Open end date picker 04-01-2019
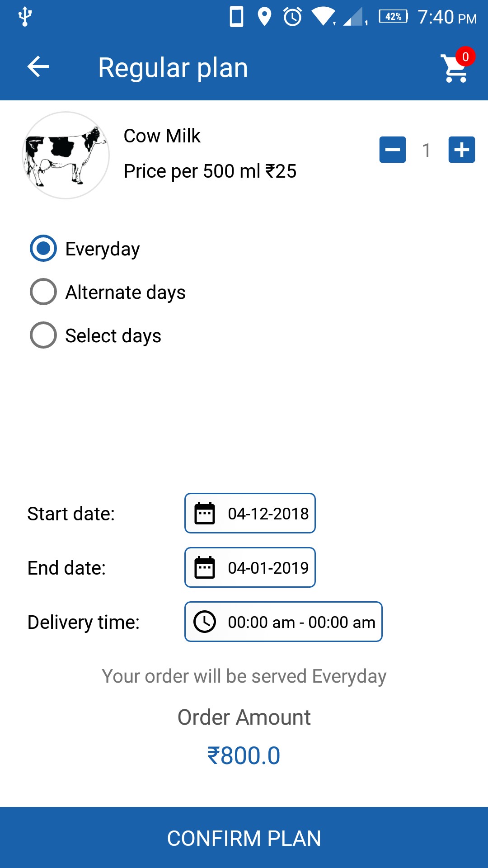 [268, 568]
